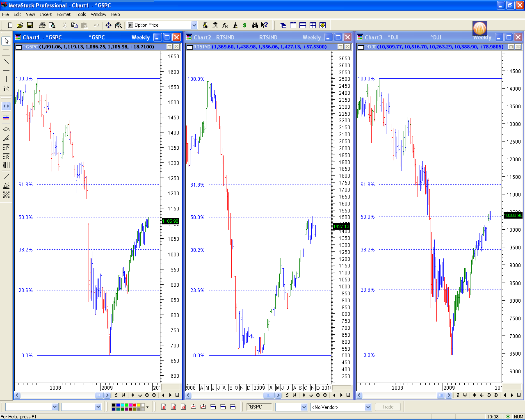Click the Trade button
Image resolution: width=525 pixels, height=420 pixels.
pos(388,407)
